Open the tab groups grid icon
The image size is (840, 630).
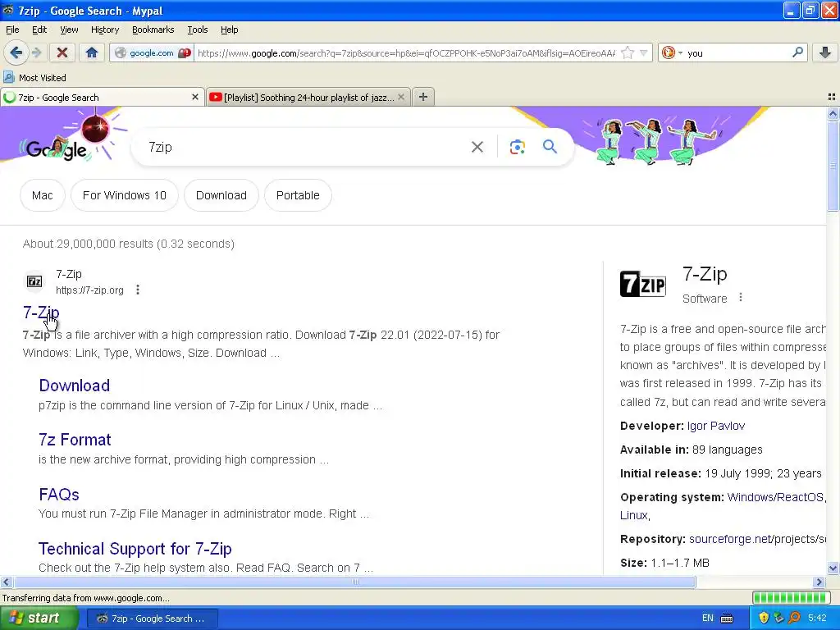click(x=832, y=97)
